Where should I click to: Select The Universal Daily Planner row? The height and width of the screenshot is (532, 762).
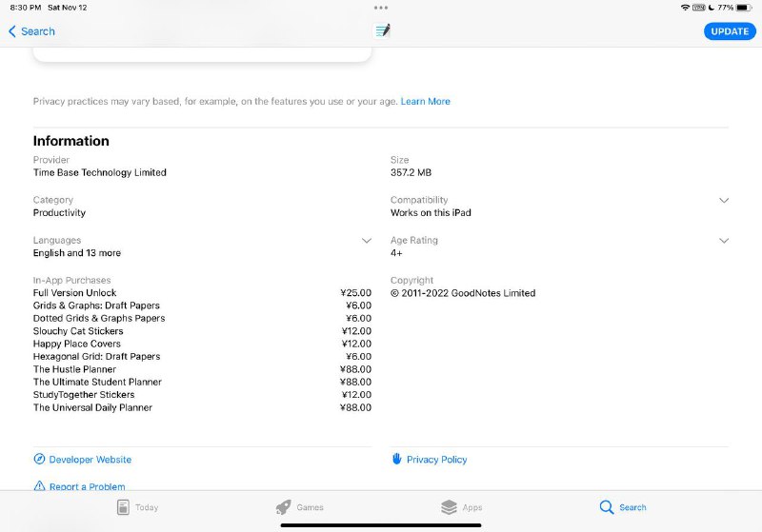point(202,407)
